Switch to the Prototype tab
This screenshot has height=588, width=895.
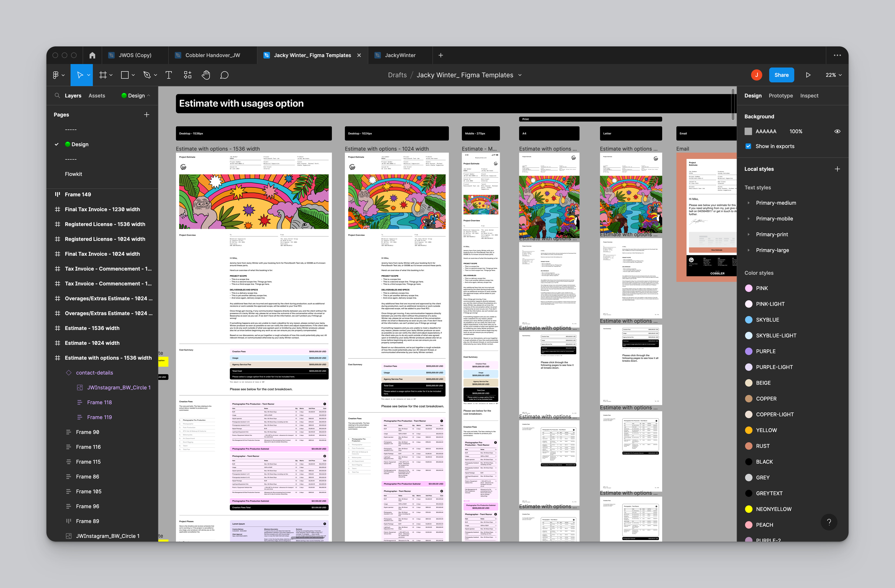pos(780,96)
